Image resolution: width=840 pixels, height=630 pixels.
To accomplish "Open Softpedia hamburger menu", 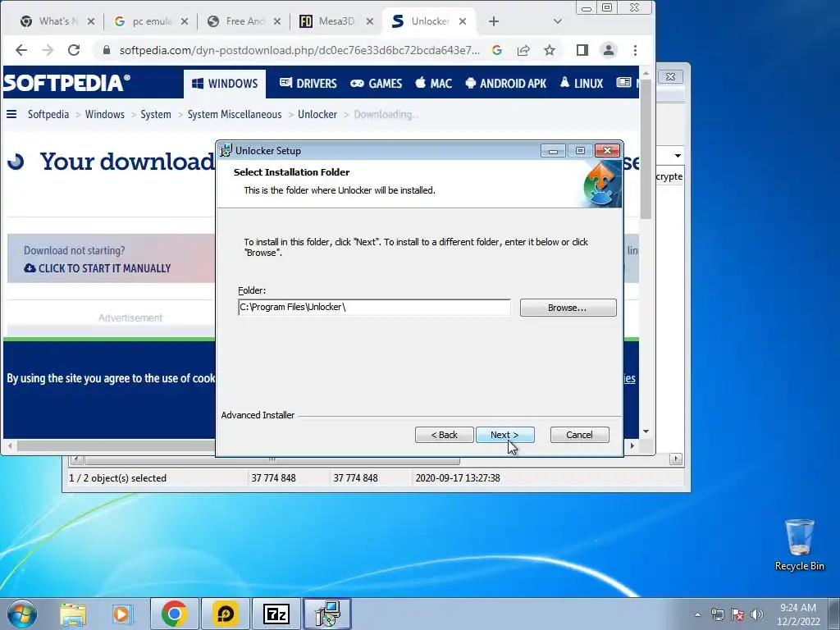I will (x=11, y=114).
